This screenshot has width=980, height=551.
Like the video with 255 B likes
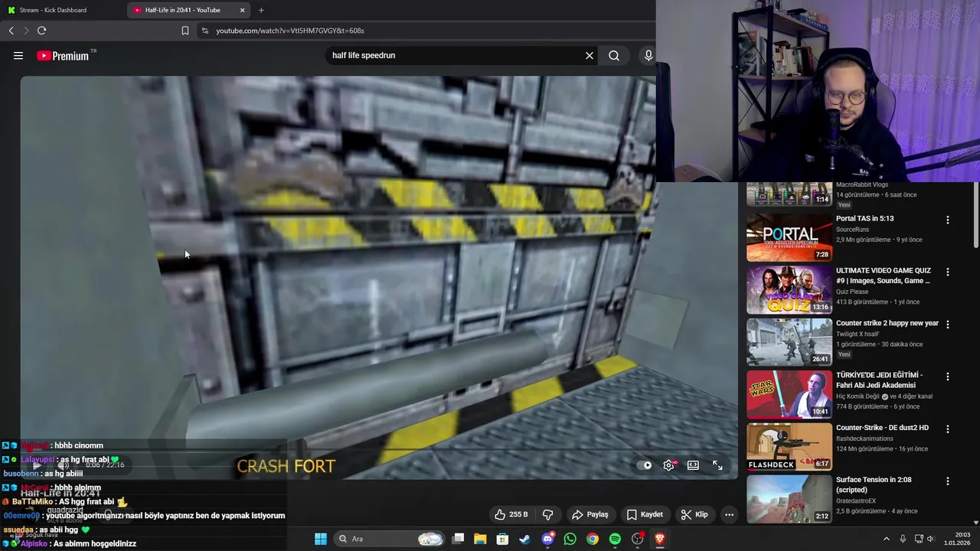[511, 514]
